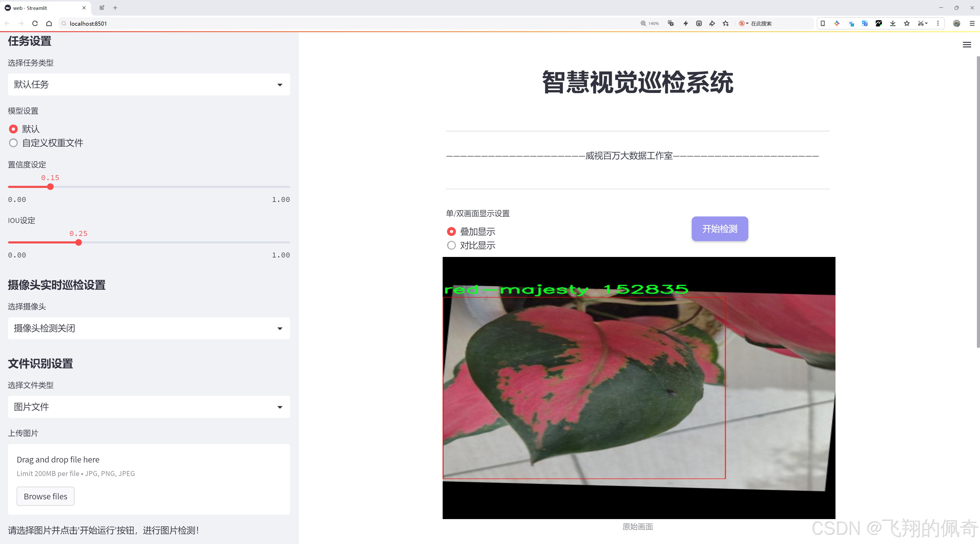Select the 自定义权重文件 radio button
The height and width of the screenshot is (544, 980).
click(13, 143)
